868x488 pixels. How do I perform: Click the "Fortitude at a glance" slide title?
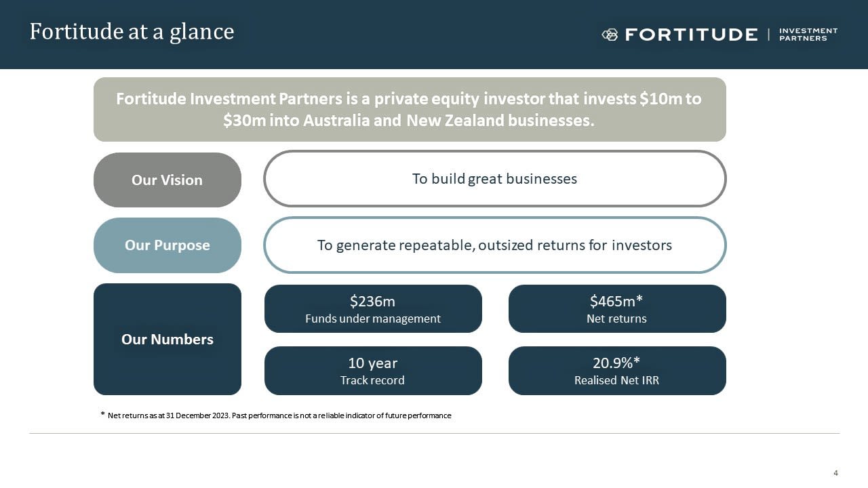pos(132,32)
